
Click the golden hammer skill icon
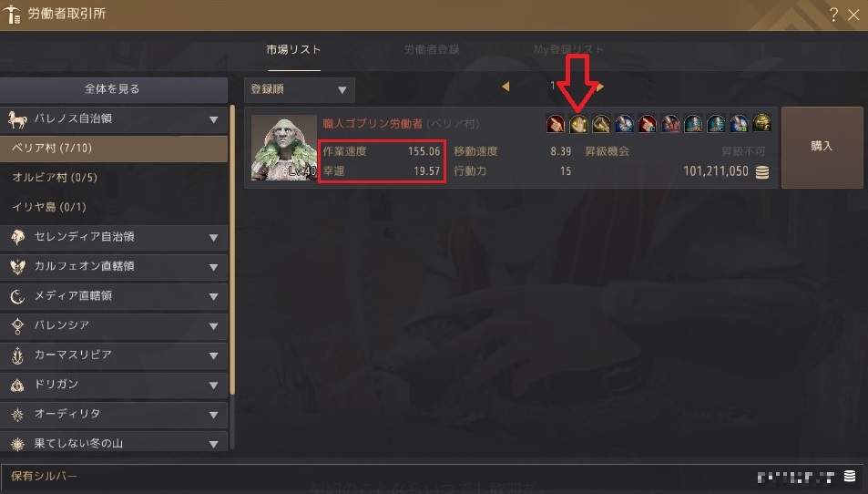pyautogui.click(x=601, y=124)
